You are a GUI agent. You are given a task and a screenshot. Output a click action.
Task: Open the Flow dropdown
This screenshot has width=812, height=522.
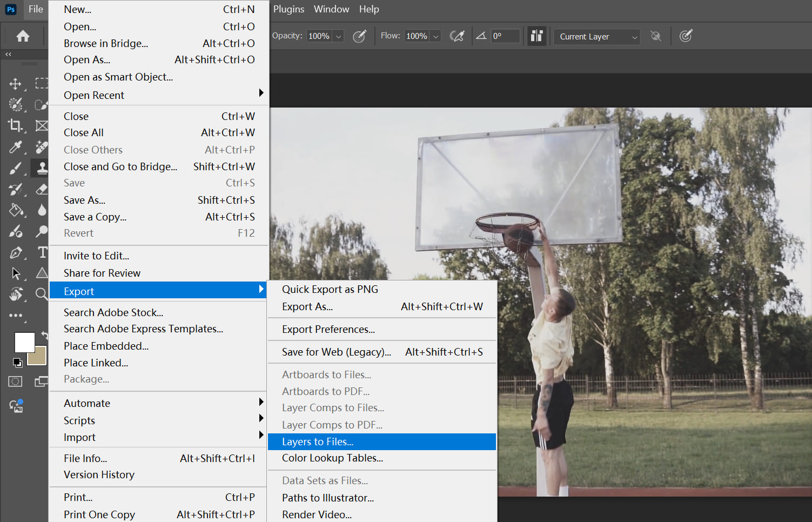(436, 36)
